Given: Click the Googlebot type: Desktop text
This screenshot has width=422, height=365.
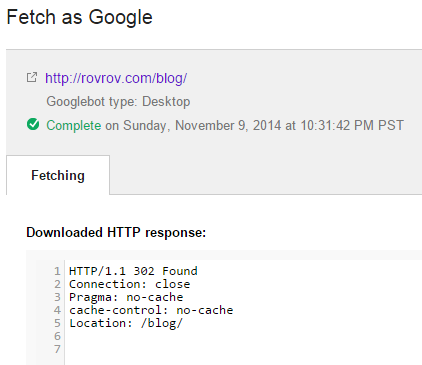Looking at the screenshot, I should 118,101.
